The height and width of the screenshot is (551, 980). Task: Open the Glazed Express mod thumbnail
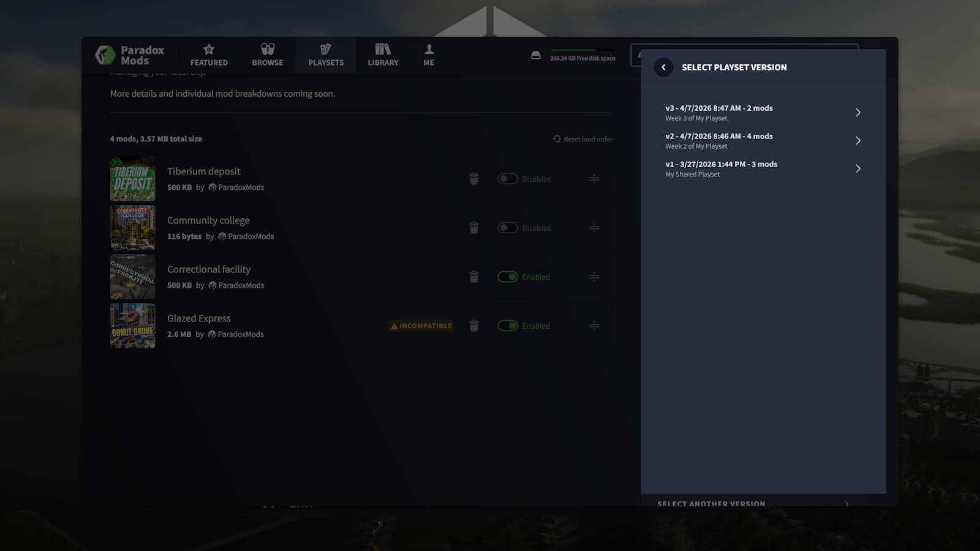click(x=133, y=326)
